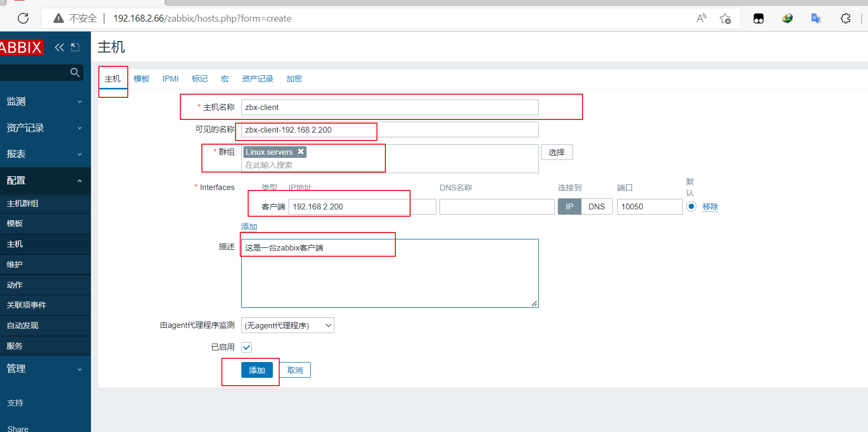Open the black mask extension icon

pos(759,18)
